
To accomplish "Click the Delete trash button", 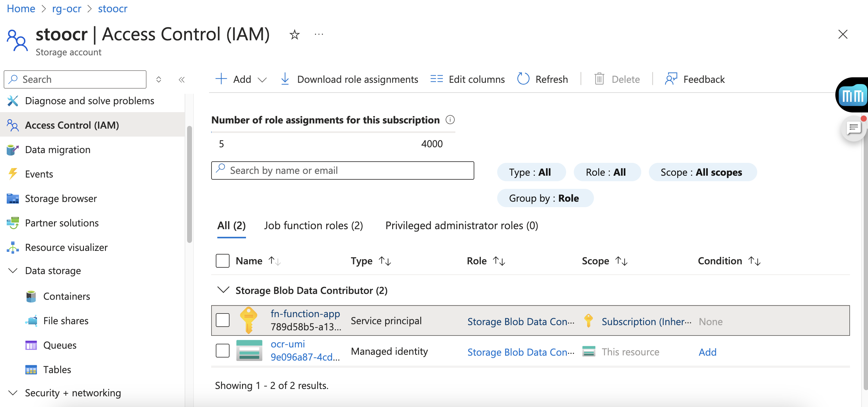I will pos(617,79).
